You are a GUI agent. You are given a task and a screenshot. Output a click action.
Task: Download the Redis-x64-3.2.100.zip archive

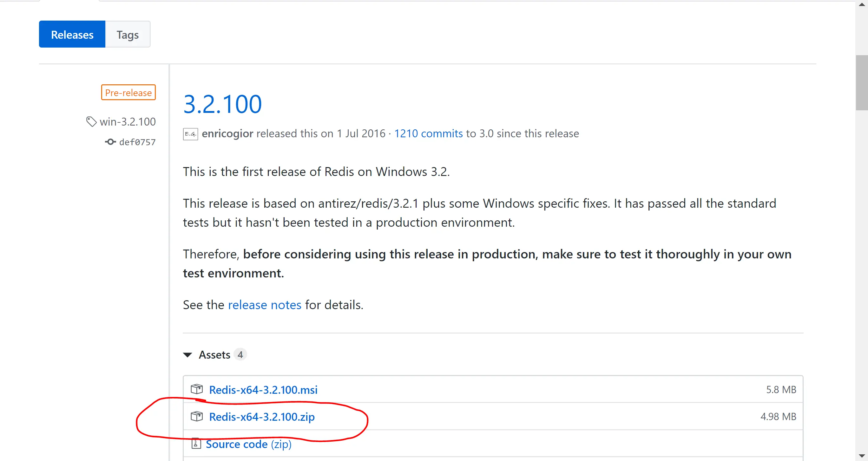pyautogui.click(x=262, y=417)
